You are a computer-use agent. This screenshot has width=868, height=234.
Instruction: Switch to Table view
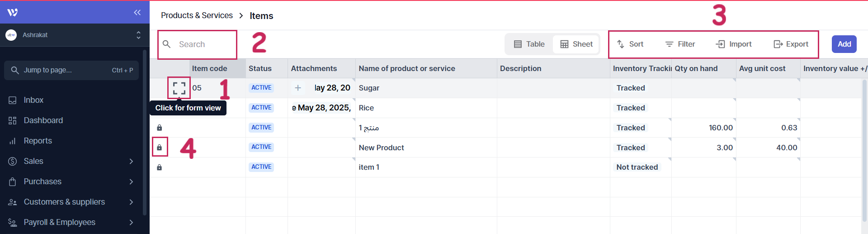[529, 44]
